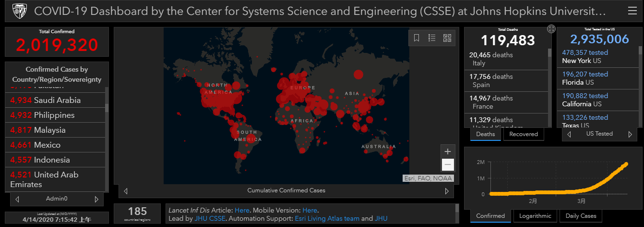Click the Johns Hopkins University logo
Image resolution: width=644 pixels, height=227 pixels.
click(x=18, y=11)
